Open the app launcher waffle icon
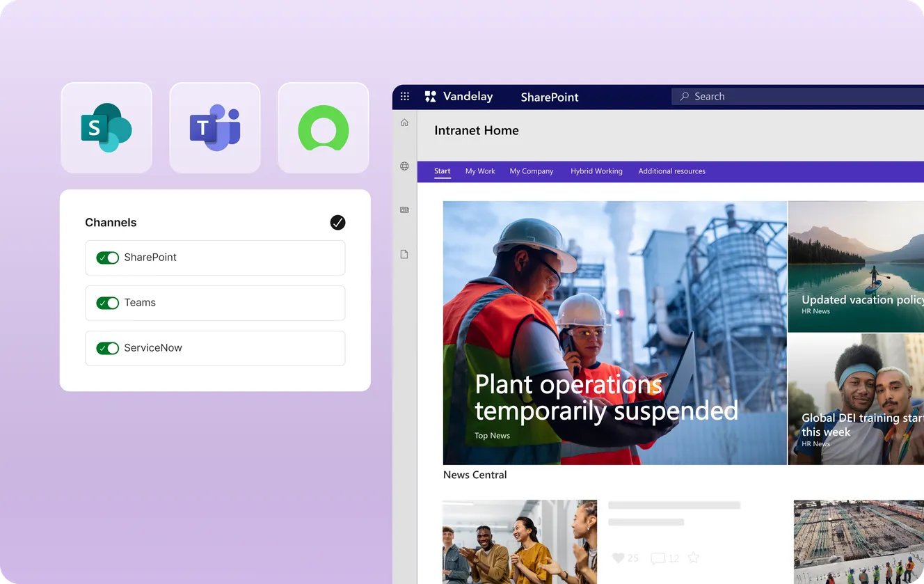 [x=405, y=97]
